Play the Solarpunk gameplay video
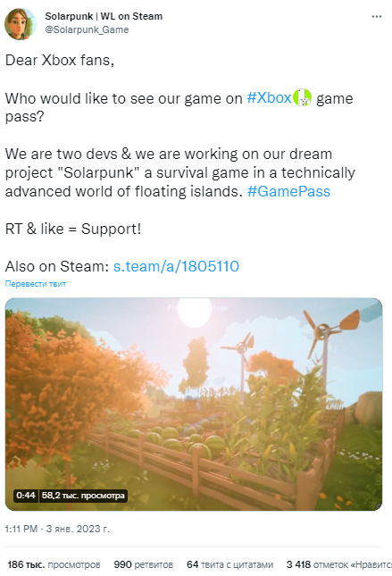 pos(194,404)
